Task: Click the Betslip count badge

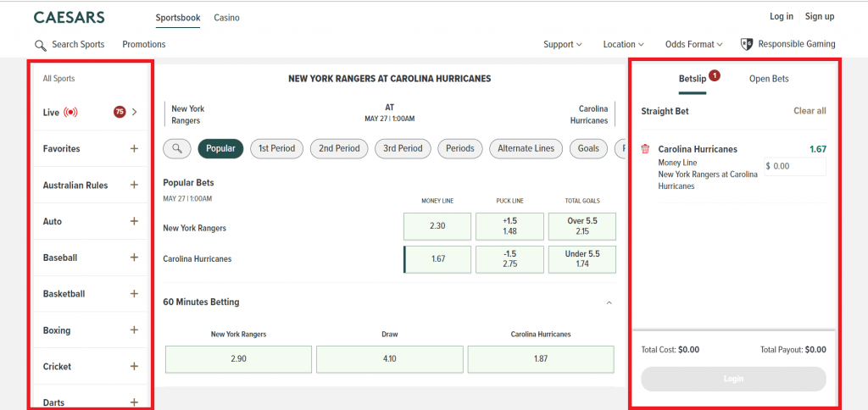Action: point(714,75)
